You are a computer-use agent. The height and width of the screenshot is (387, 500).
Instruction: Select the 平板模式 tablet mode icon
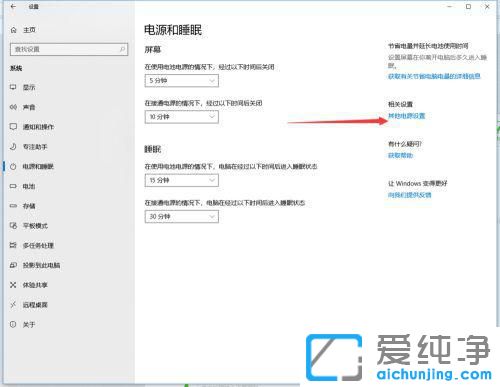pos(13,226)
